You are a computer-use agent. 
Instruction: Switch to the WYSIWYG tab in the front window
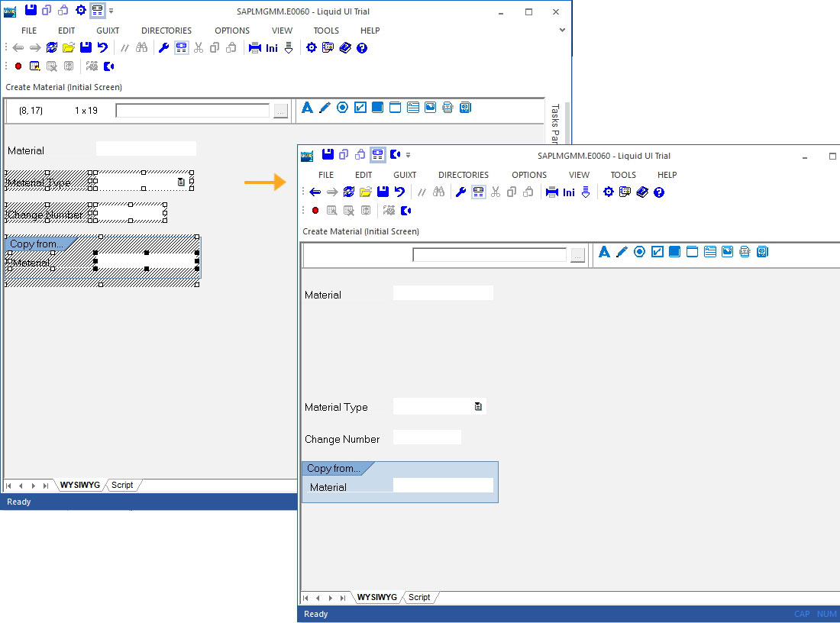(x=377, y=597)
